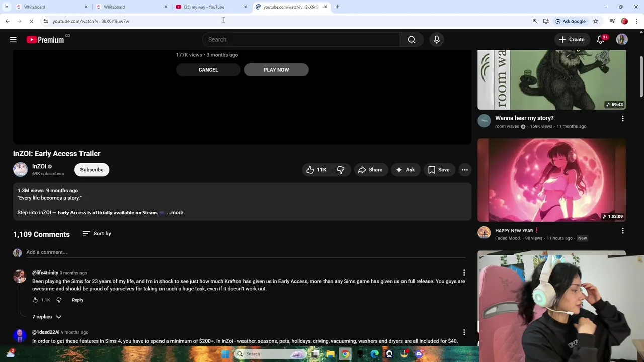The height and width of the screenshot is (362, 644).
Task: Open Microsoft Edge from taskbar
Action: (375, 354)
